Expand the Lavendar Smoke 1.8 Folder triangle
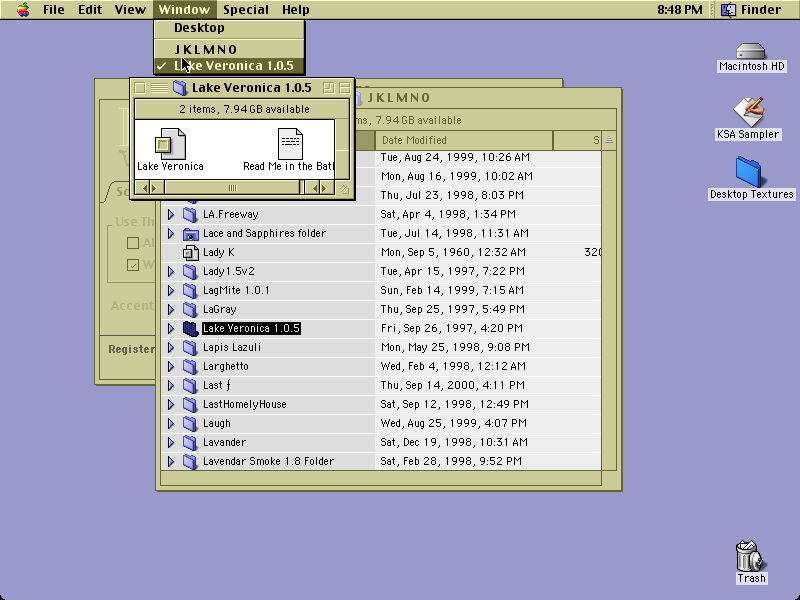800x600 pixels. pyautogui.click(x=171, y=461)
